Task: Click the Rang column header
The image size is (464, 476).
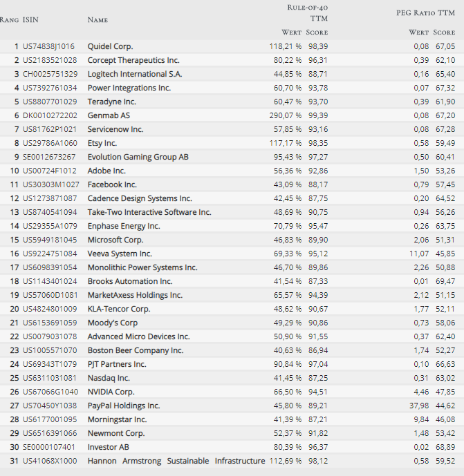Action: (9, 20)
